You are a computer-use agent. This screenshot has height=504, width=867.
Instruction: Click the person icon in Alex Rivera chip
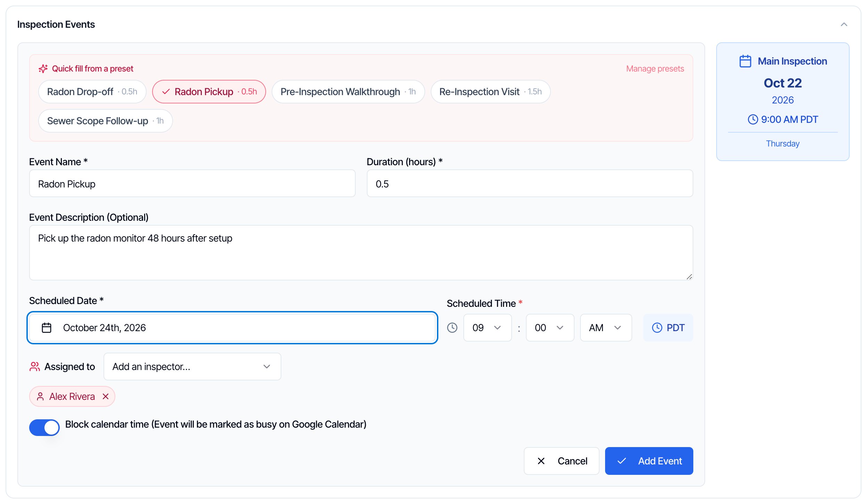(x=40, y=396)
